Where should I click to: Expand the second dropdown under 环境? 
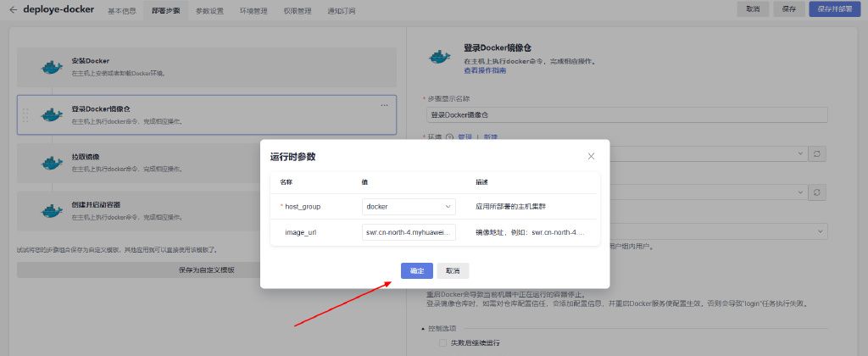click(x=800, y=192)
